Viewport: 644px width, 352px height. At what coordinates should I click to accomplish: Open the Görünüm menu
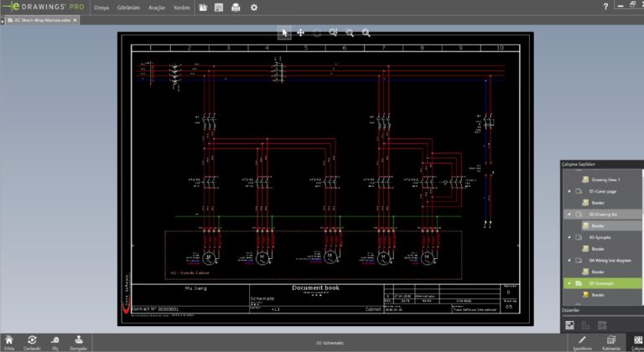(126, 7)
